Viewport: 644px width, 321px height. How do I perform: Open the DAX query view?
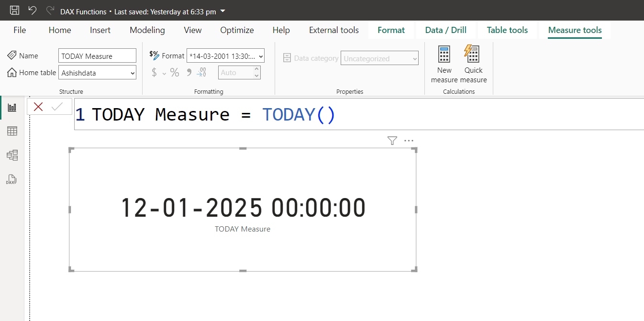(12, 179)
